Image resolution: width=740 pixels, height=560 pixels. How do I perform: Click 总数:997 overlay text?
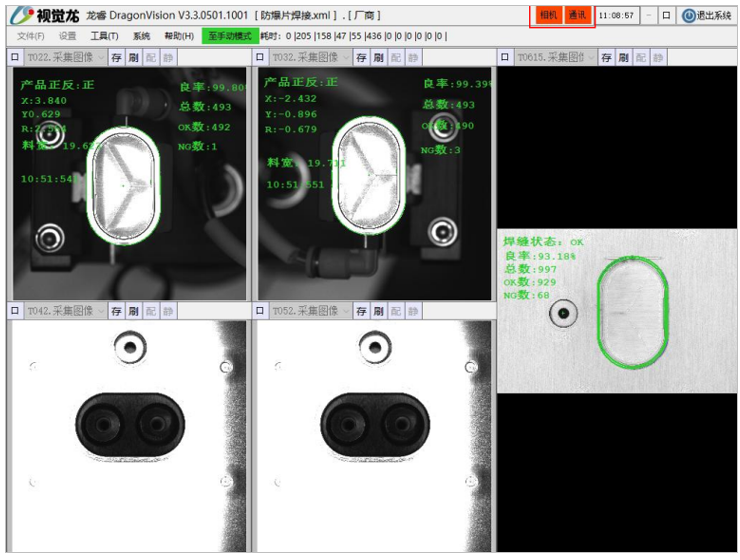(530, 269)
